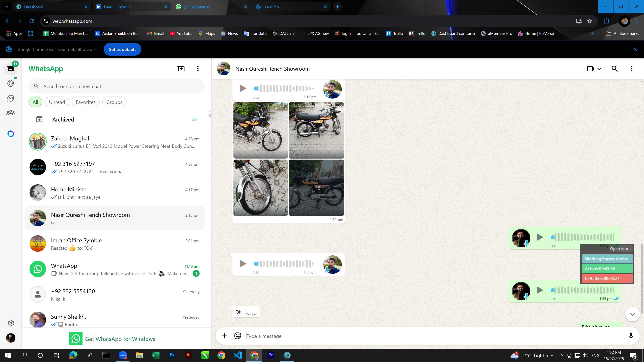Select the Groups chat filter
This screenshot has height=362, width=644.
(x=114, y=102)
